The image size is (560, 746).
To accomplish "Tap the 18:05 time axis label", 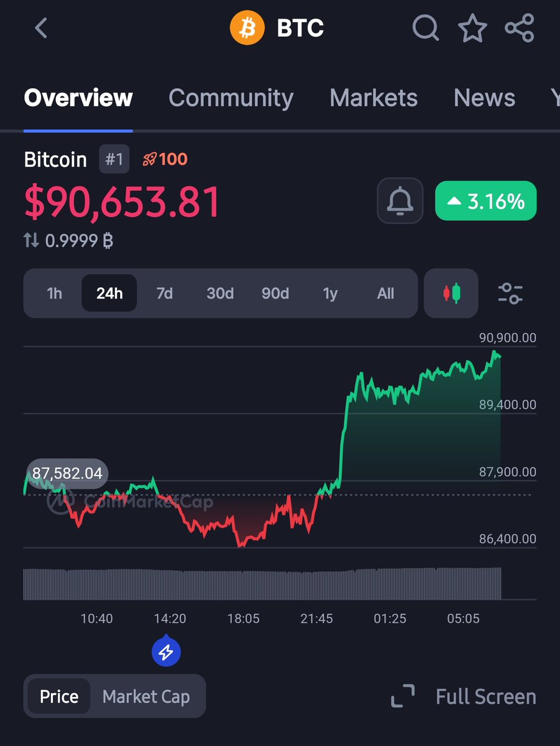I will click(x=243, y=619).
